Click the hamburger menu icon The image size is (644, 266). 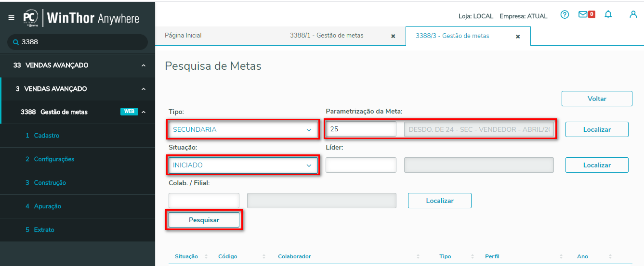click(12, 18)
